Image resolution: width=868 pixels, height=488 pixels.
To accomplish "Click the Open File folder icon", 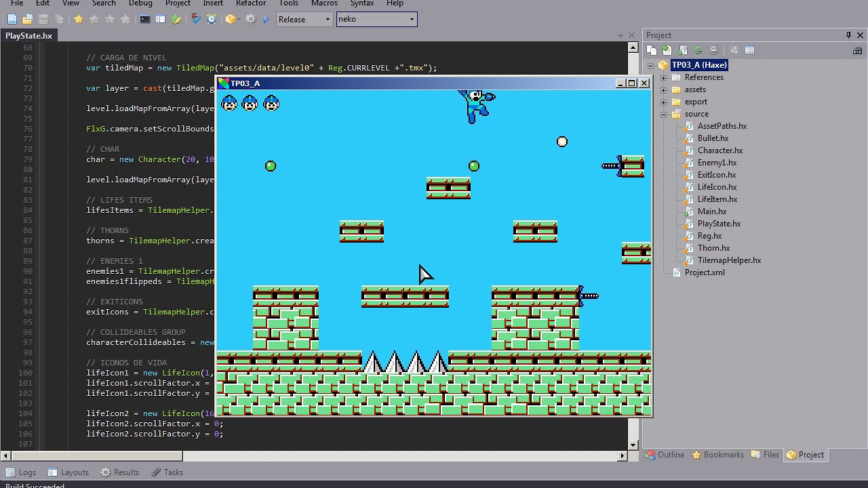I will point(28,20).
